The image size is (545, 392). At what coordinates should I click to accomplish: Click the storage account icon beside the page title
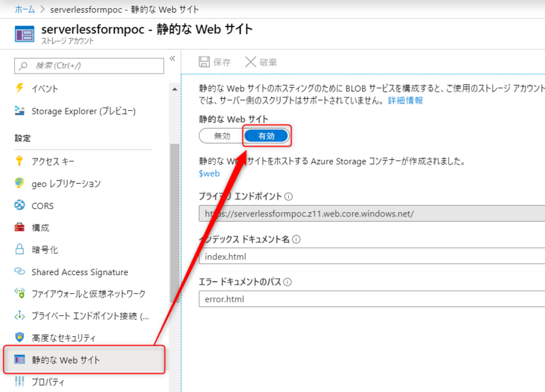[x=25, y=33]
